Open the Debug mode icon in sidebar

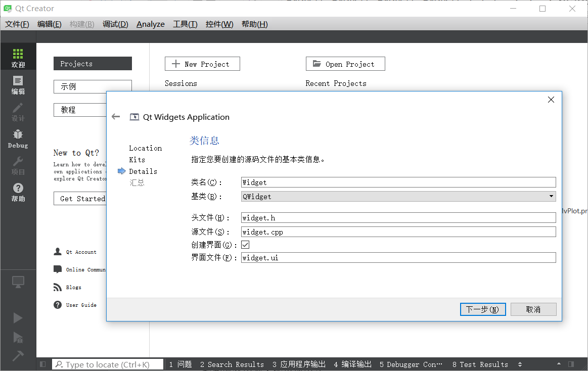tap(18, 138)
